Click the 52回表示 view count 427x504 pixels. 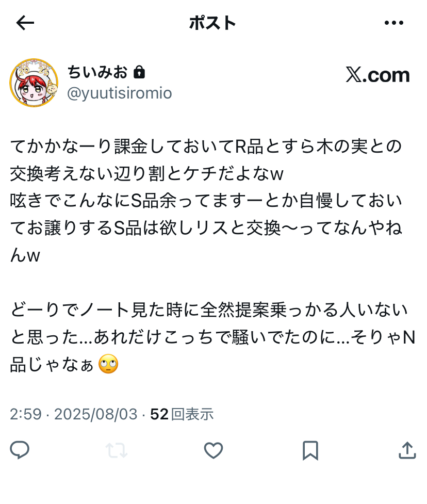pos(182,414)
